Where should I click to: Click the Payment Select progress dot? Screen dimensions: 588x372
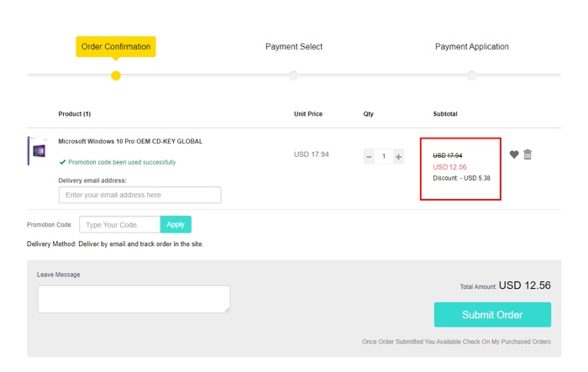(294, 76)
